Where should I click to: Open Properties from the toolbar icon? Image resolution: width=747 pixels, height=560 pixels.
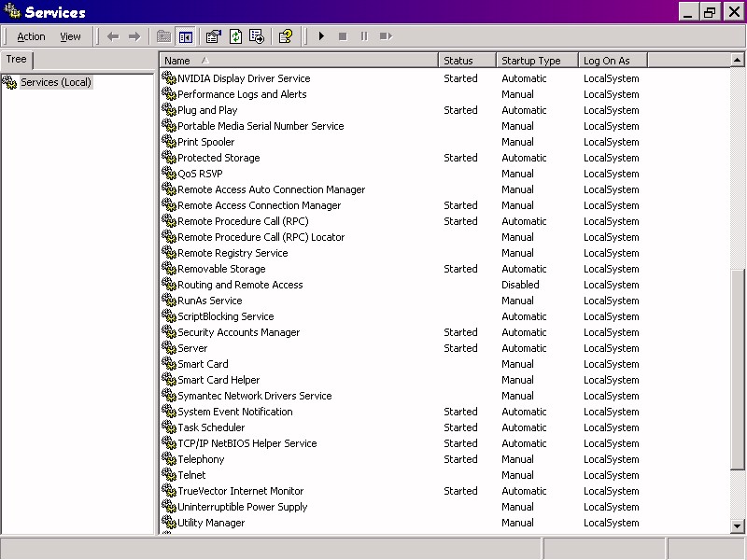tap(214, 36)
